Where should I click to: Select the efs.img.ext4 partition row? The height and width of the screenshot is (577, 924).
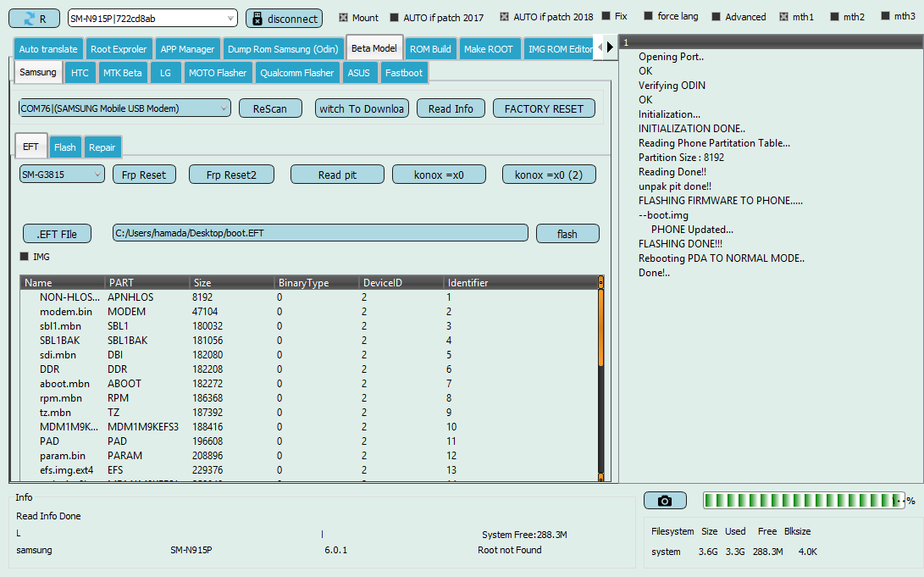pos(309,469)
